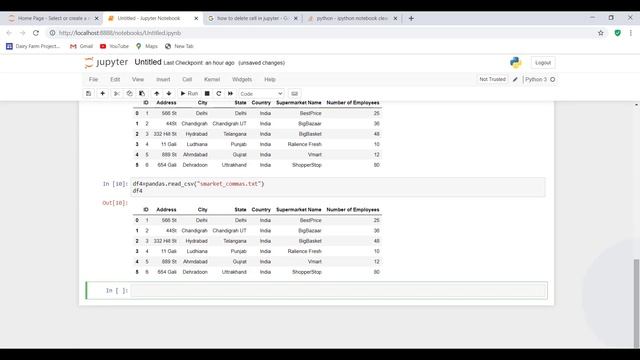The height and width of the screenshot is (360, 640).
Task: Click the site information icon
Action: click(x=52, y=33)
